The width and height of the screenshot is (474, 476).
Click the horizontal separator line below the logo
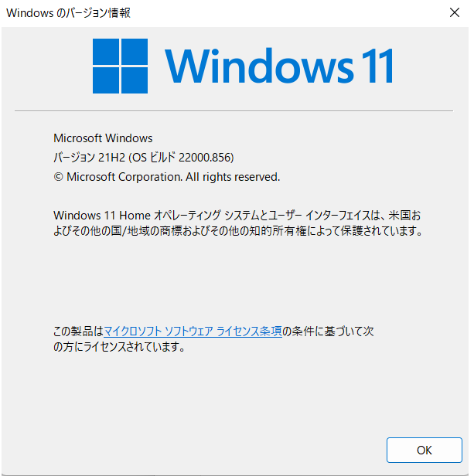(x=234, y=110)
